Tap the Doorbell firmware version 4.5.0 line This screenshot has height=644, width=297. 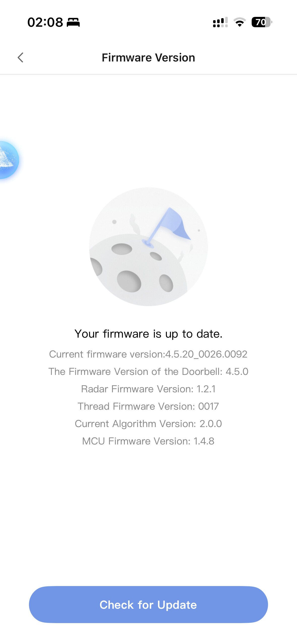[148, 372]
